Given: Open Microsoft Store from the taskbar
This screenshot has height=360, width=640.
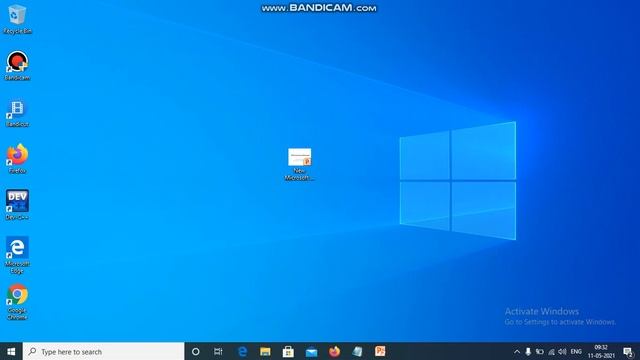Looking at the screenshot, I should coord(288,351).
